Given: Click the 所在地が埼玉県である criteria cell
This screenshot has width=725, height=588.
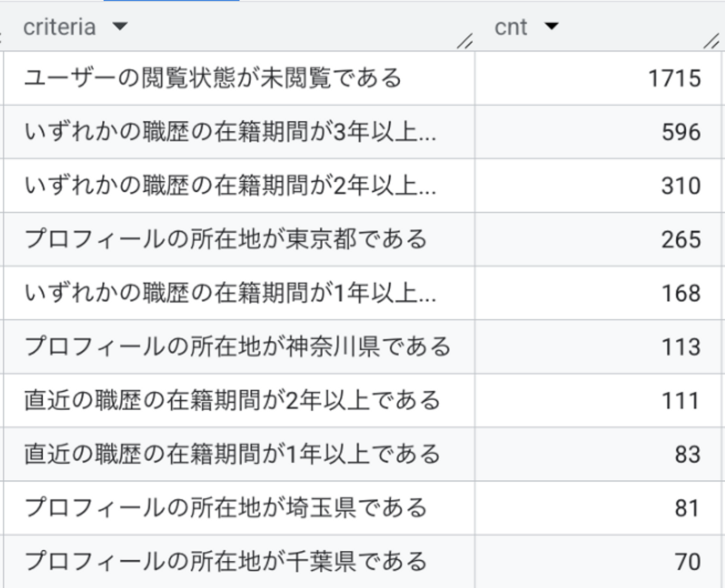Looking at the screenshot, I should click(226, 508).
